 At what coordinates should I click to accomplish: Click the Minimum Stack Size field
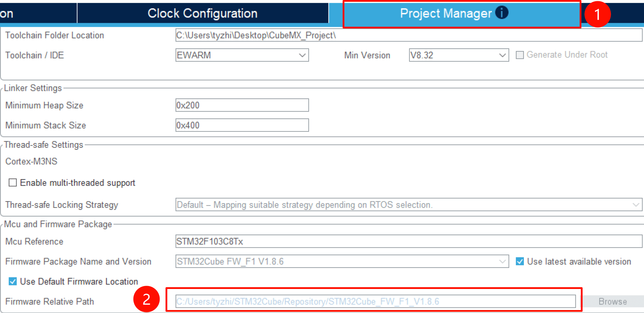[242, 125]
